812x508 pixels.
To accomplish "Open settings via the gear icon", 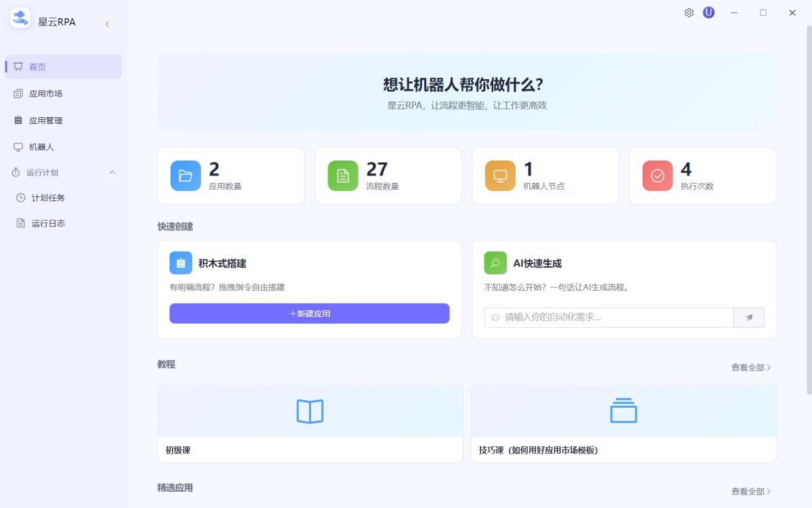I will [x=688, y=12].
